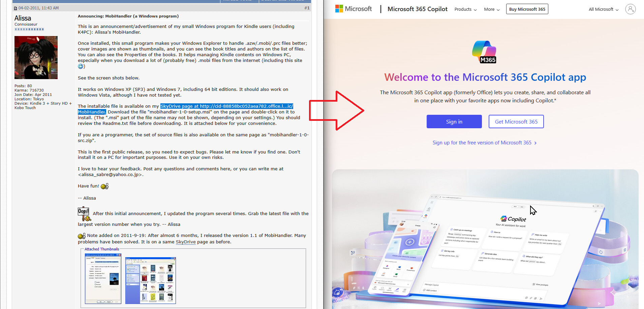Click the Buy Microsoft 365 button
The width and height of the screenshot is (644, 309).
527,9
